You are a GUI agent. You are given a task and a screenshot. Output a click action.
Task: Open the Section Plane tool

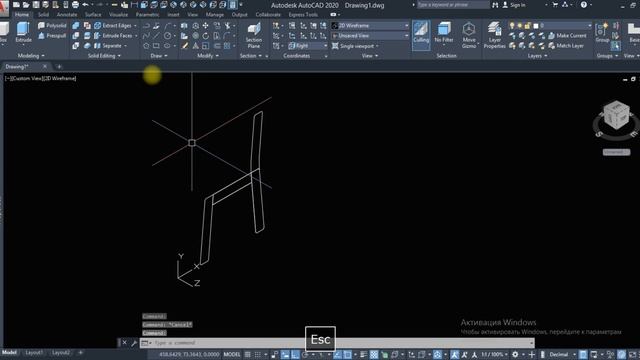(253, 35)
